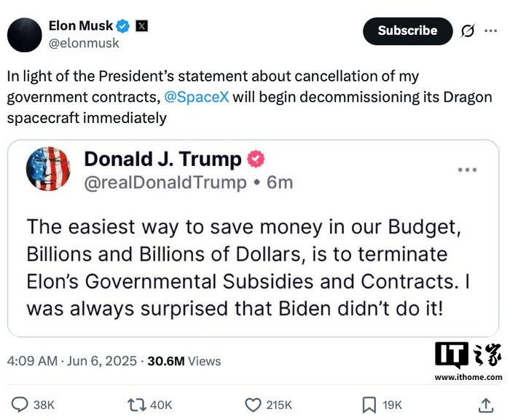Repost this tweet using the retweet icon
The width and height of the screenshot is (510, 420).
[136, 405]
